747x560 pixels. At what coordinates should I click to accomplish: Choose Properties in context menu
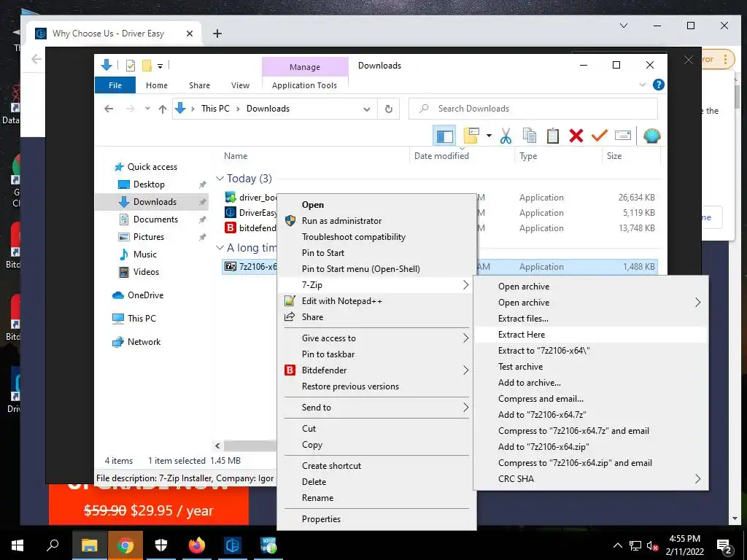pyautogui.click(x=321, y=519)
